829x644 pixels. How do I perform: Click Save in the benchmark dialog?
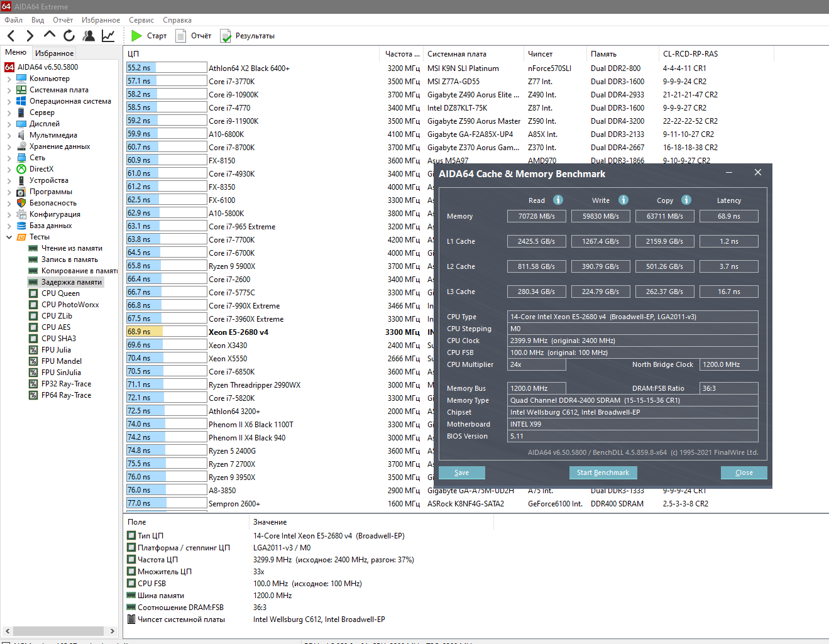tap(461, 472)
